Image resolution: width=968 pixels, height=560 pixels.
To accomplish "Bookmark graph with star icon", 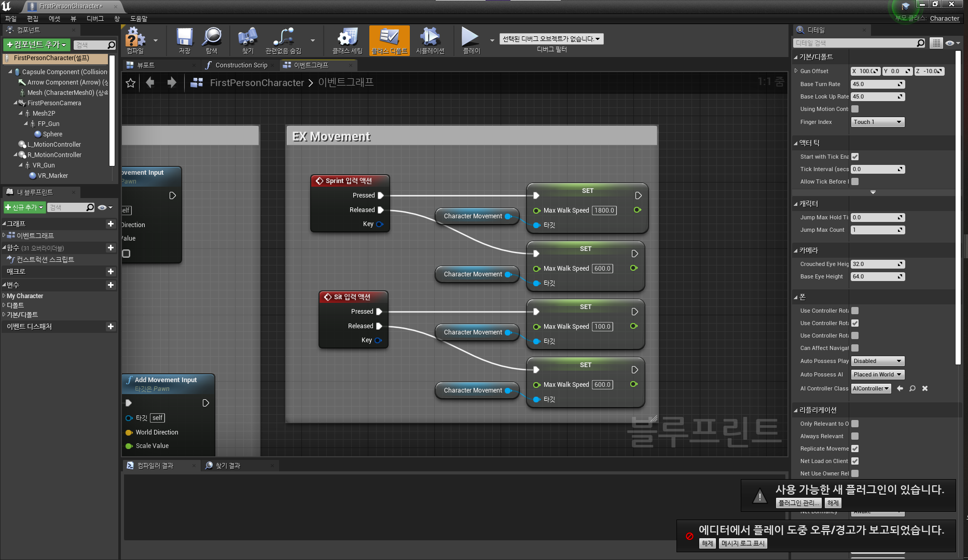I will tap(131, 83).
